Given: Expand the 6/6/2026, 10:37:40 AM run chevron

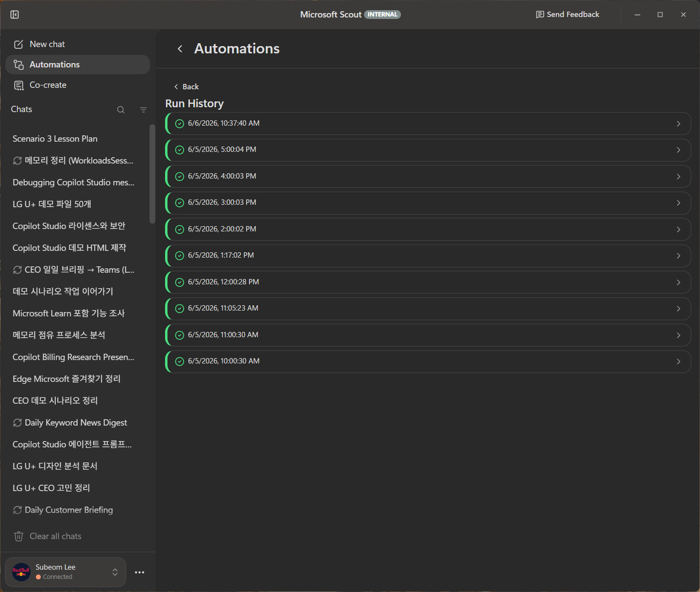Looking at the screenshot, I should coord(679,124).
